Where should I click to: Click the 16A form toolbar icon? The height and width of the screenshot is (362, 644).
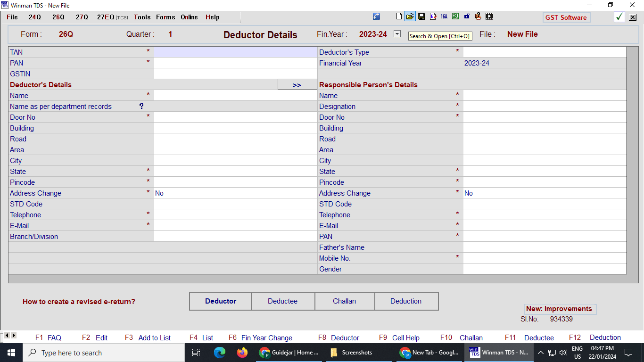tap(444, 16)
